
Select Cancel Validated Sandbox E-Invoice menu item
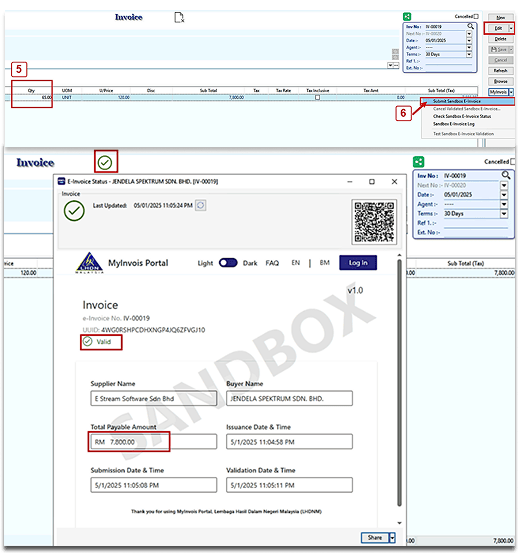coord(468,109)
